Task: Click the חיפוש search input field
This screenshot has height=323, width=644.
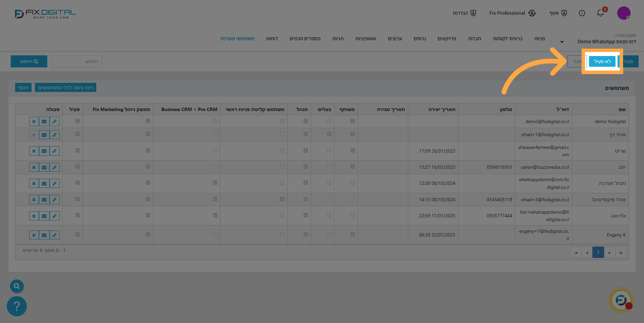Action: (77, 61)
